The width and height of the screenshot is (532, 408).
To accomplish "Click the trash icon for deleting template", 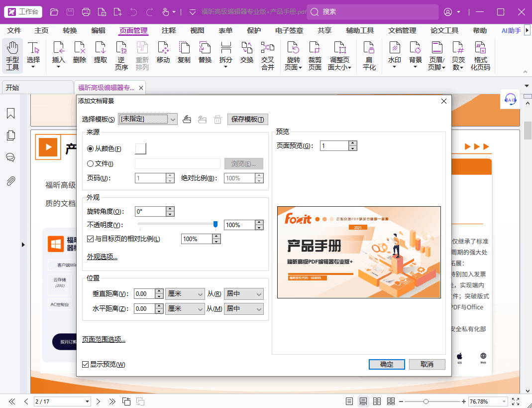I will (x=218, y=119).
